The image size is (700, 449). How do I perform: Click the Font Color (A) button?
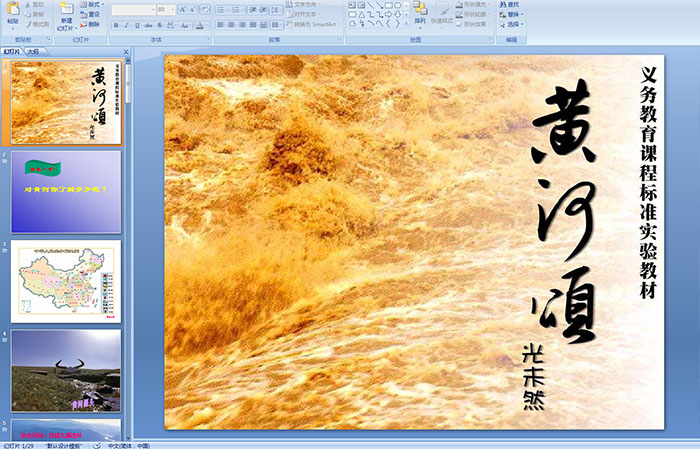pos(200,25)
